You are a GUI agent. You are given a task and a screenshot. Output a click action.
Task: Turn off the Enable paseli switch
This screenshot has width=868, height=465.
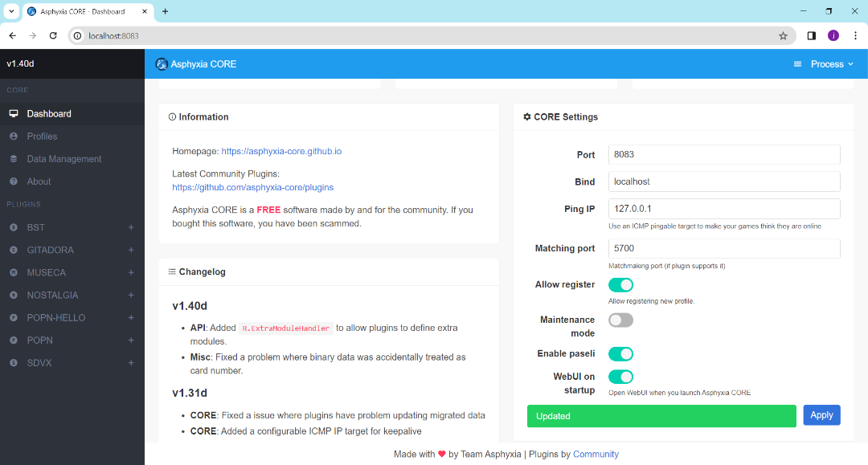tap(620, 353)
